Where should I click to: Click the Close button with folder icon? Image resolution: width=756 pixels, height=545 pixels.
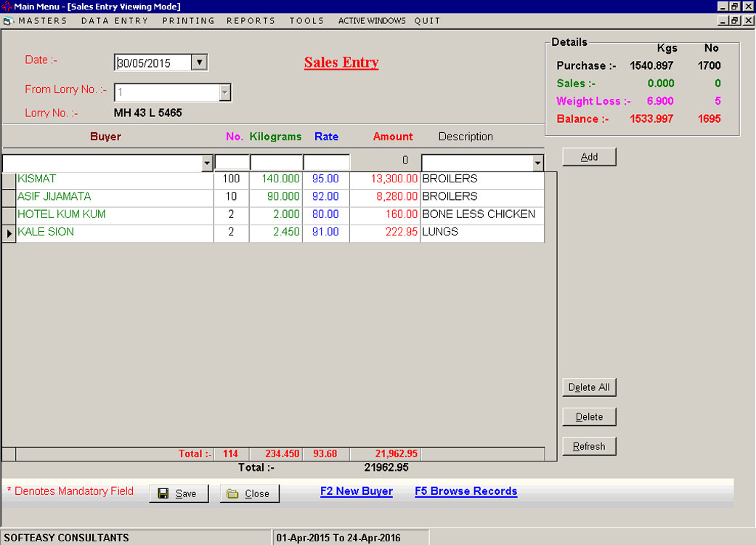click(x=250, y=493)
